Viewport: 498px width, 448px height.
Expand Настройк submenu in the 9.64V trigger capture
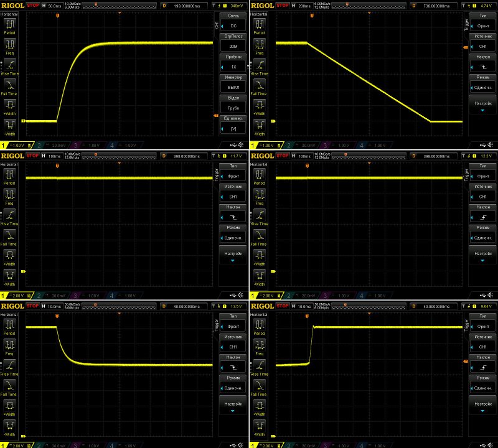coord(483,405)
